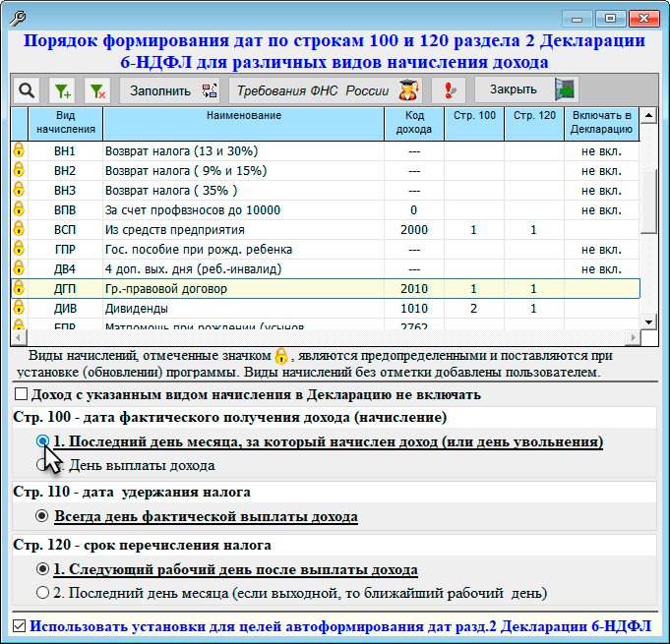Screen dimensions: 670x644
Task: Open Требования ФНС России reference
Action: 326,90
